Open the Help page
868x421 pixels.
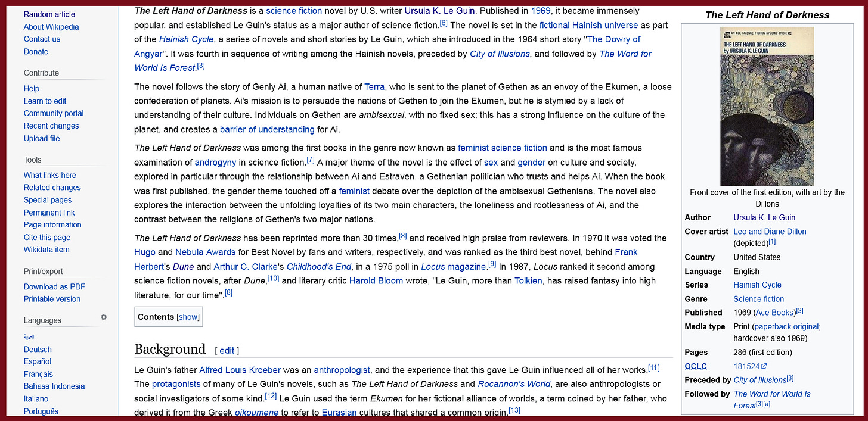32,89
